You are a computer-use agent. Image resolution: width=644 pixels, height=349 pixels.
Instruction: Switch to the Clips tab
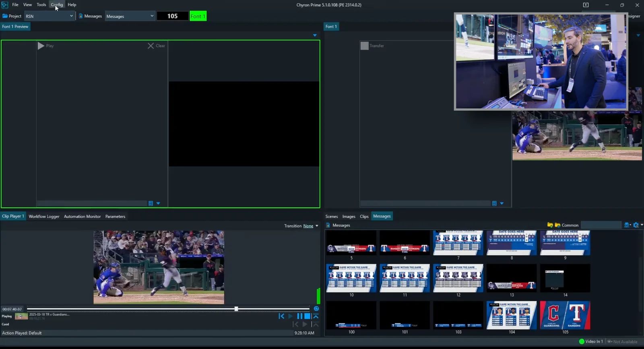(364, 216)
